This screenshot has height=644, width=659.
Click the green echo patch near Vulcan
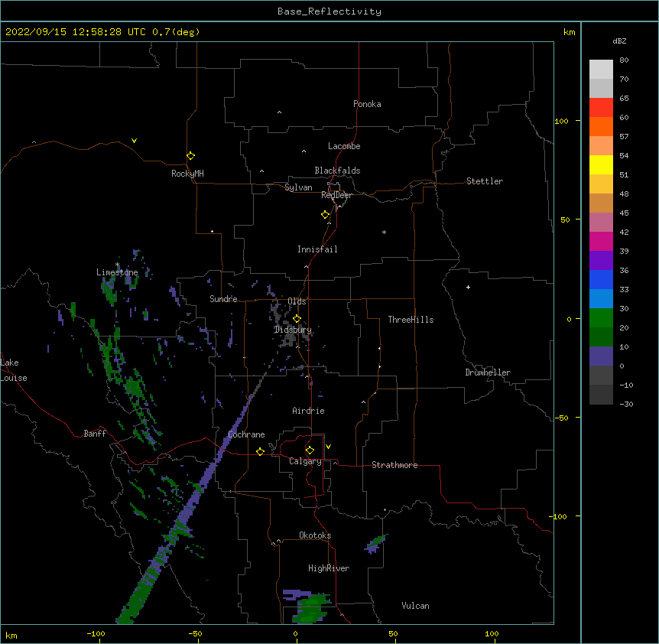point(310,607)
